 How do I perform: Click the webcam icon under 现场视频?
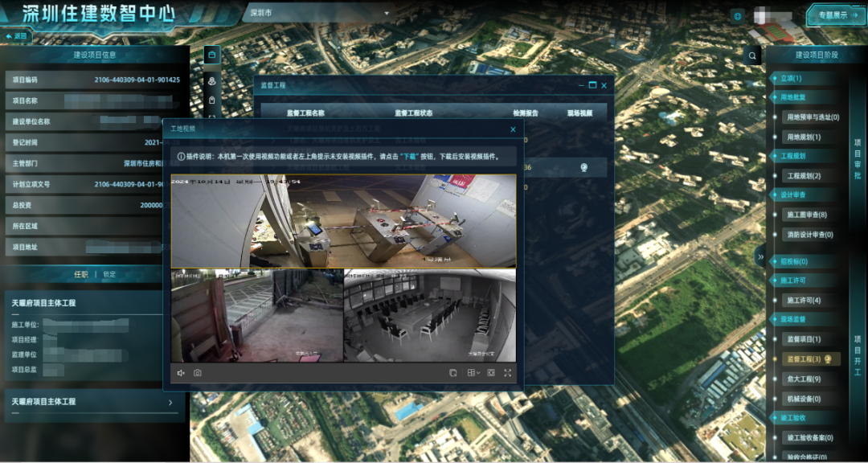tap(584, 168)
